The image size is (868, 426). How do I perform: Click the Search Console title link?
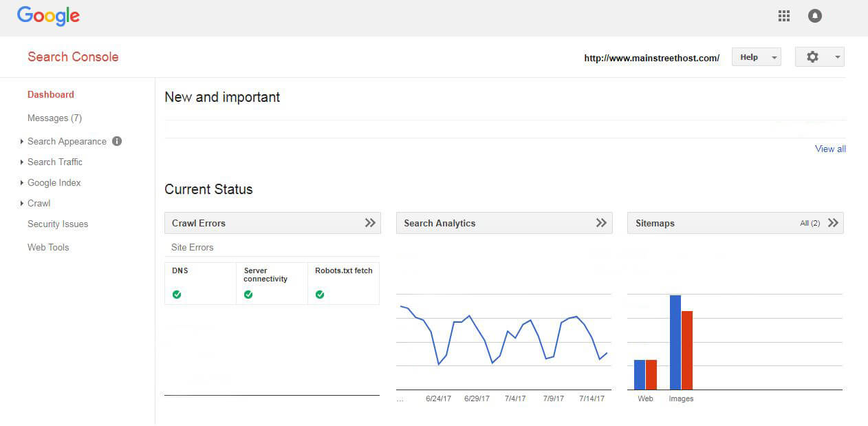pyautogui.click(x=73, y=56)
